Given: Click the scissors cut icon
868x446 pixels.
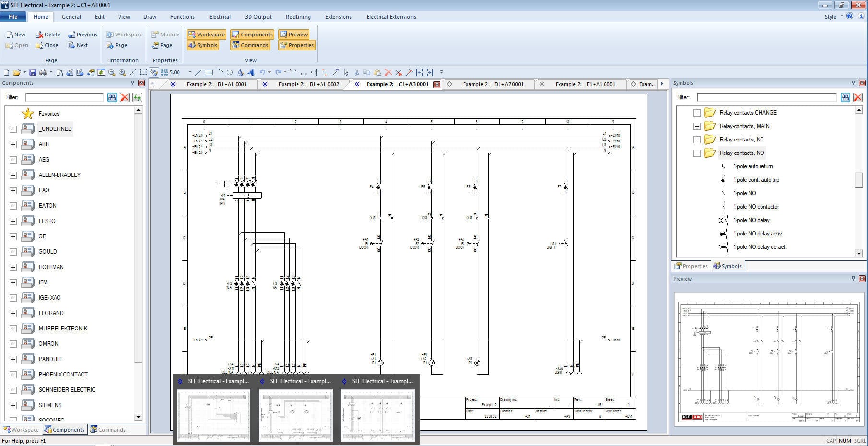Looking at the screenshot, I should [357, 72].
